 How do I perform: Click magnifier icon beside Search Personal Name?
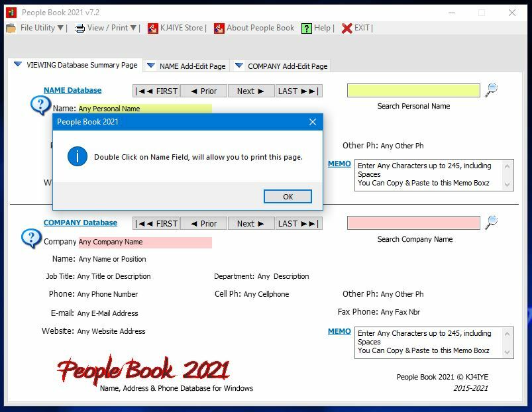tap(492, 90)
